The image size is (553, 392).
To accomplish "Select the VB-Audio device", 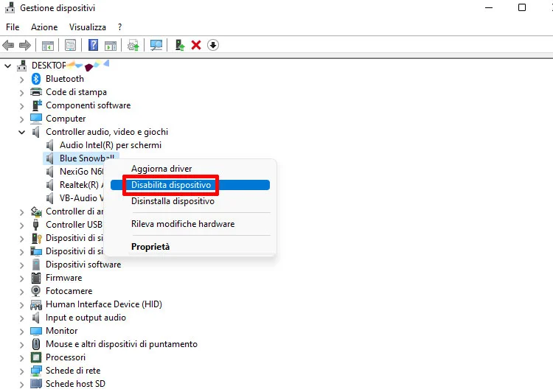I will coord(81,198).
